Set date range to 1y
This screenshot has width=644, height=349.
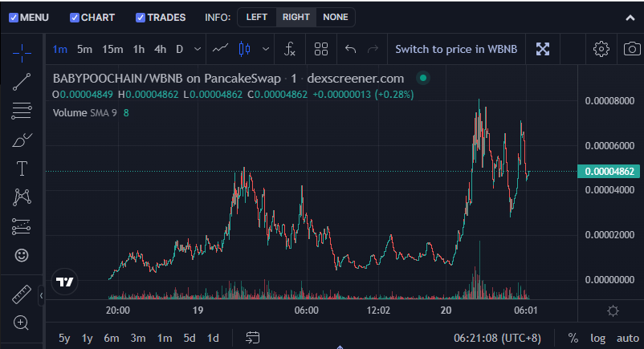point(87,338)
